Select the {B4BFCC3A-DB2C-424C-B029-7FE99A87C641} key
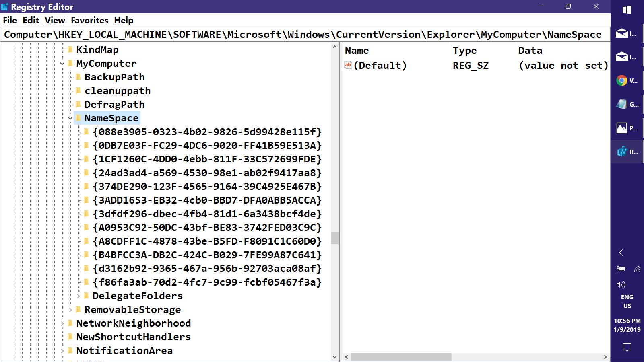The image size is (644, 362). 207,255
